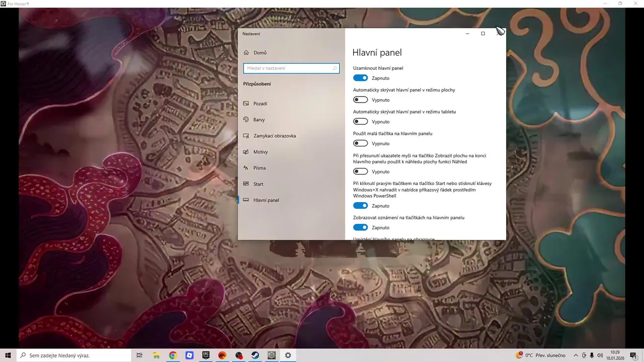Viewport: 644px width, 362px height.
Task: Disable Zobrazovat oznámení na tlačítkách switch
Action: click(x=360, y=227)
